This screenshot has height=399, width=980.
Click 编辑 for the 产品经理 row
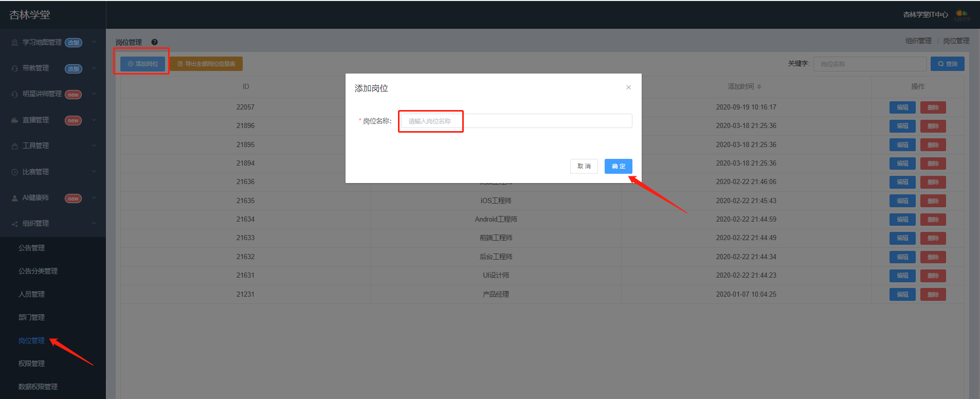click(902, 295)
